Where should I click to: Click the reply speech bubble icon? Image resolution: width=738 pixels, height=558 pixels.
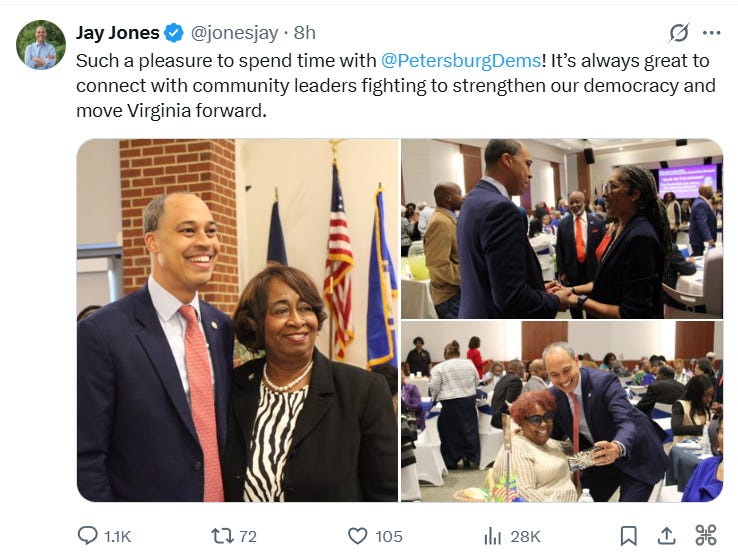click(87, 535)
